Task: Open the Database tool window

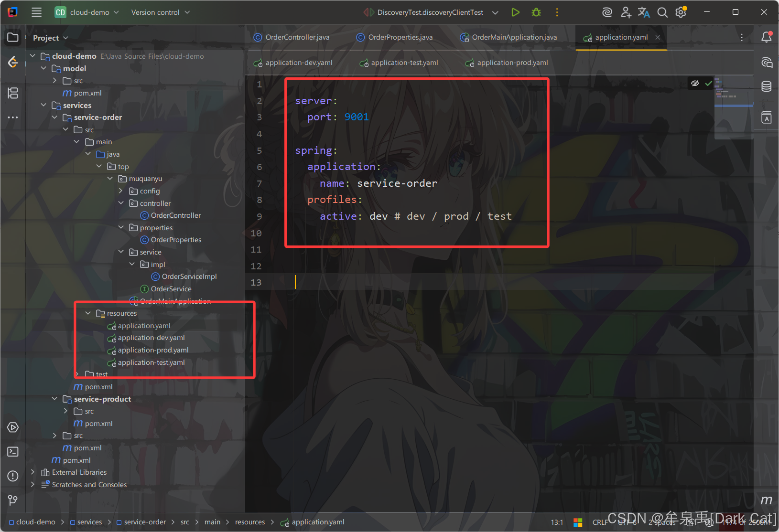Action: pyautogui.click(x=767, y=86)
